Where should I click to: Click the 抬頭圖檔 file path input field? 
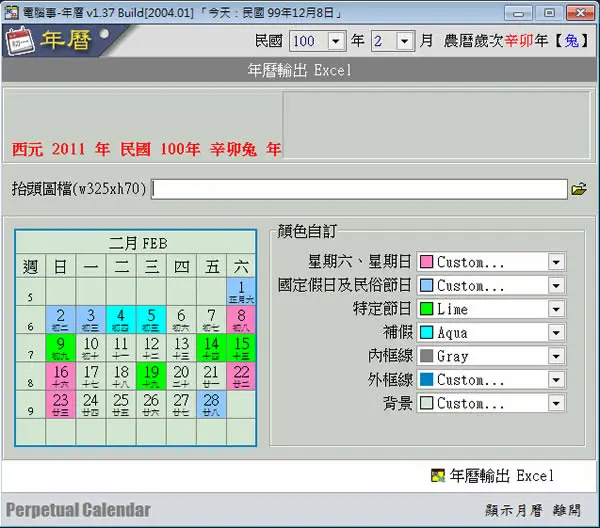359,189
